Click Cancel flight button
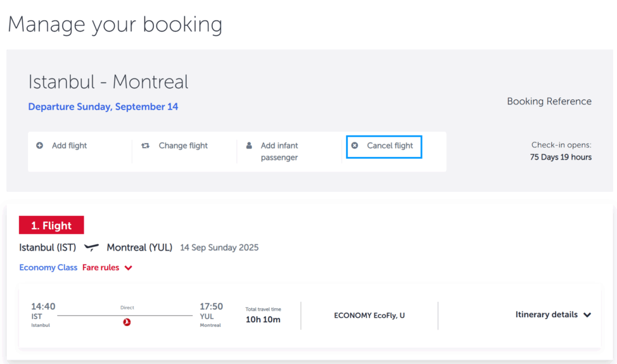This screenshot has width=617, height=364. tap(384, 147)
